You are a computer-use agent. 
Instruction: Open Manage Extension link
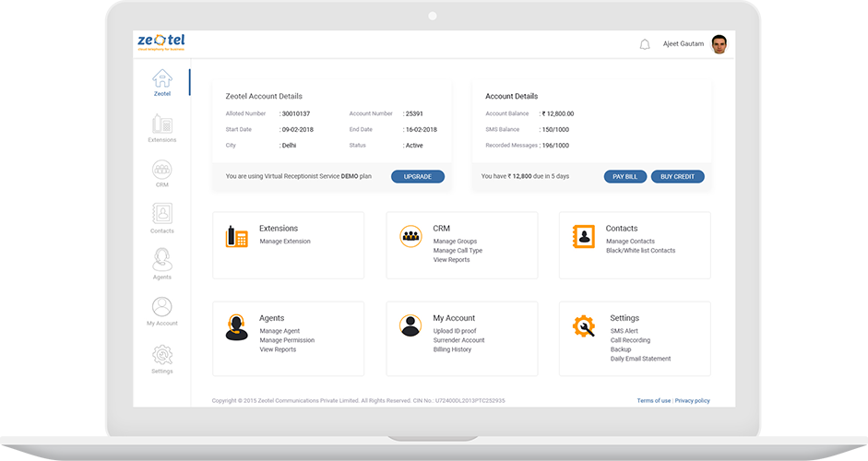pos(285,242)
